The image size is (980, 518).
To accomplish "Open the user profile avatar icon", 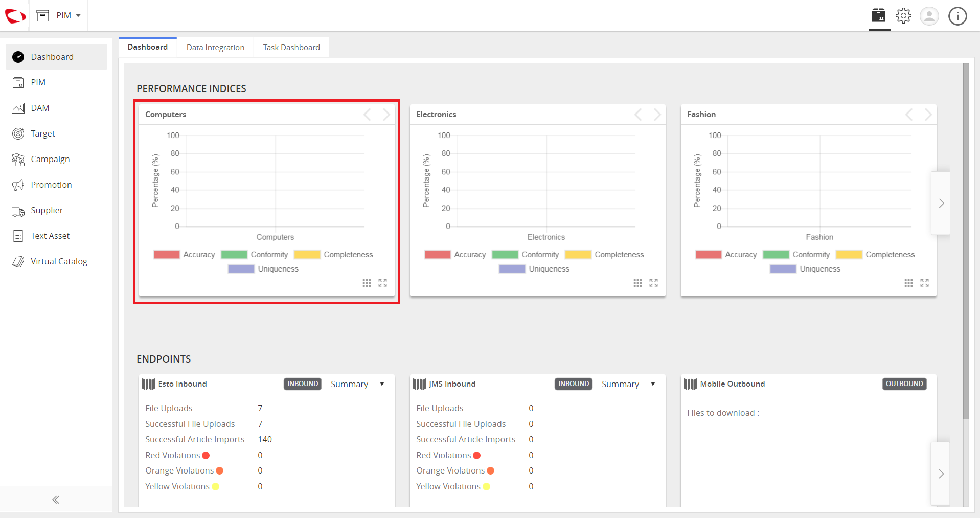I will click(x=929, y=16).
